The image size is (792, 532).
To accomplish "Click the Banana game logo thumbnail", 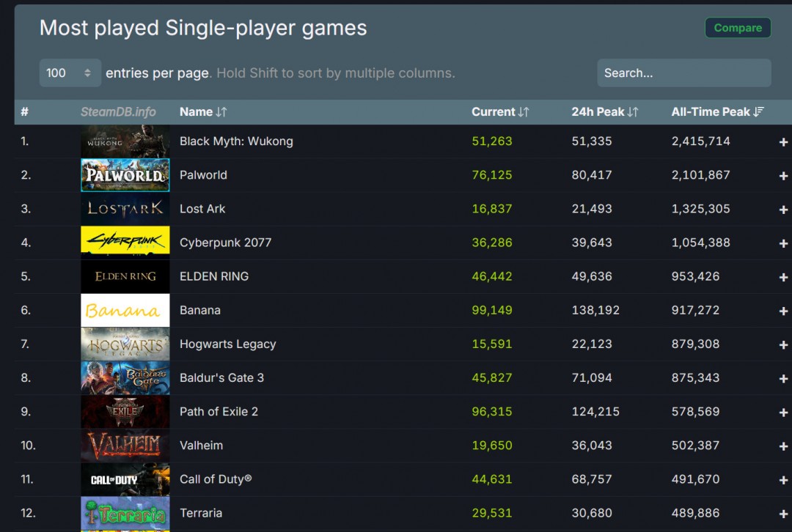I will click(x=125, y=310).
